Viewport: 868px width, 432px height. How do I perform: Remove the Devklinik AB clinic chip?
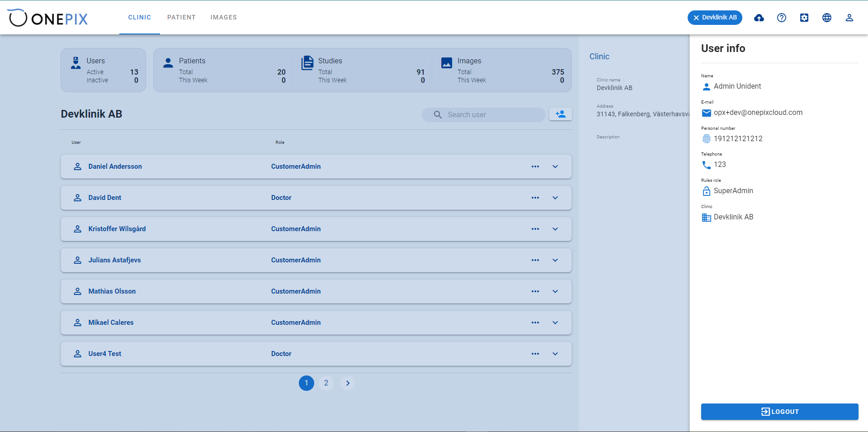[x=696, y=18]
